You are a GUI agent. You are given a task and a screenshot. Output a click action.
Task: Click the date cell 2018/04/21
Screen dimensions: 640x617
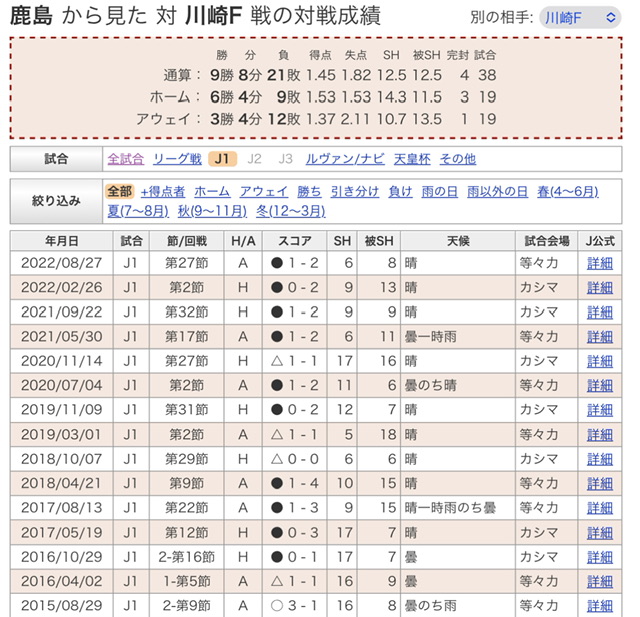point(62,484)
